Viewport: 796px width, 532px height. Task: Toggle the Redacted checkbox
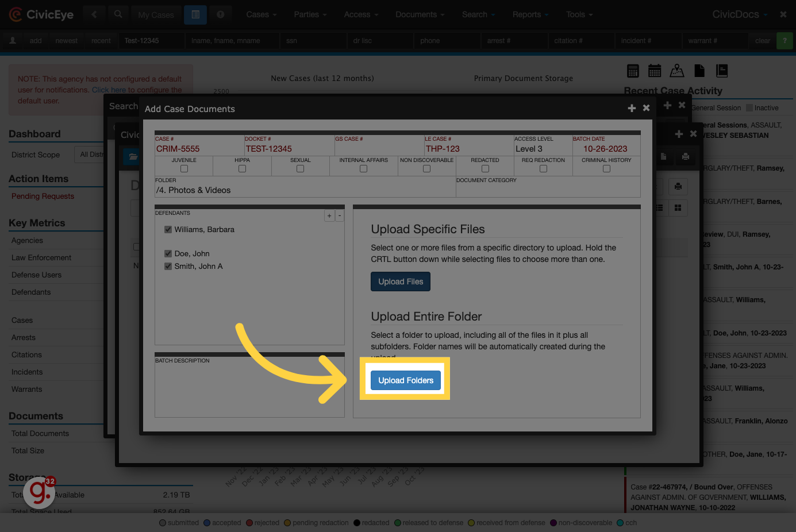[x=485, y=169]
